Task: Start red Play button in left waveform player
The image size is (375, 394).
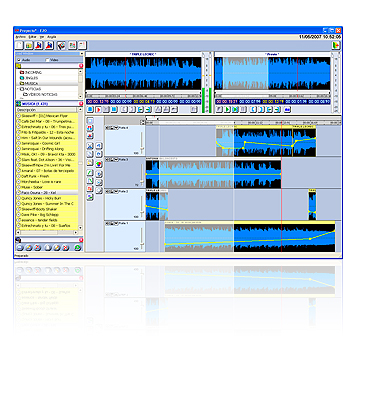Action: pos(98,109)
